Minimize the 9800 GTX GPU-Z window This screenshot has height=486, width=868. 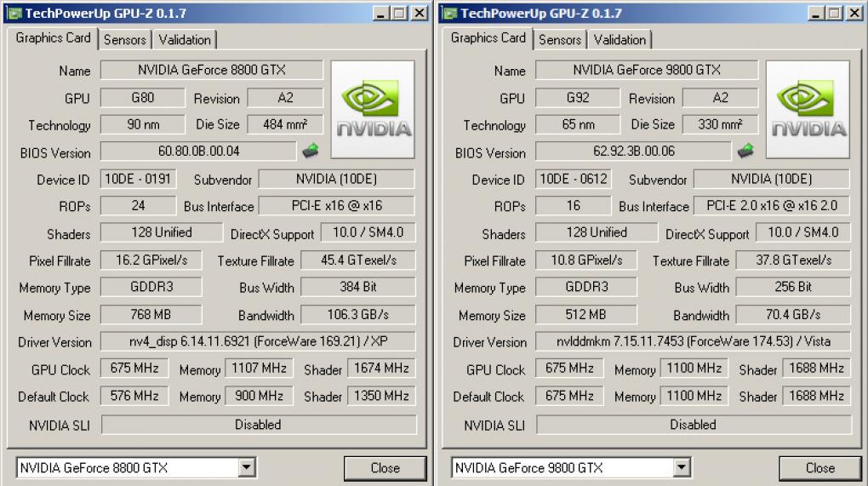coord(815,14)
